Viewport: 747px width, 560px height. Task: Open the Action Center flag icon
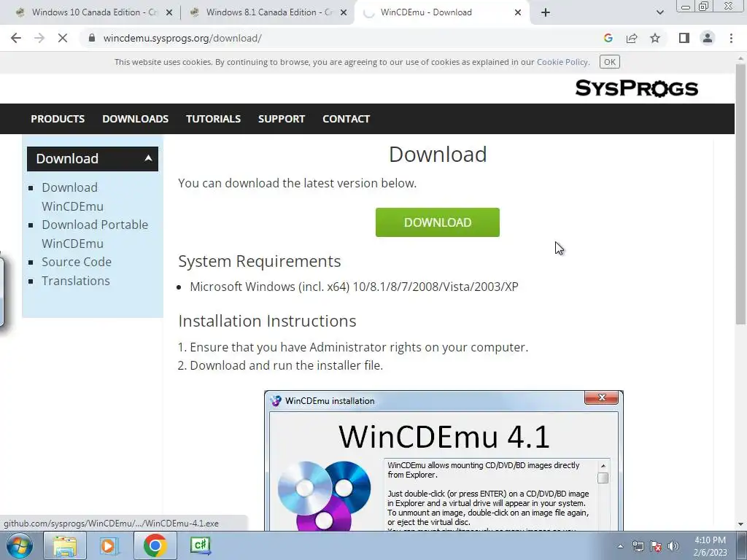pos(656,547)
